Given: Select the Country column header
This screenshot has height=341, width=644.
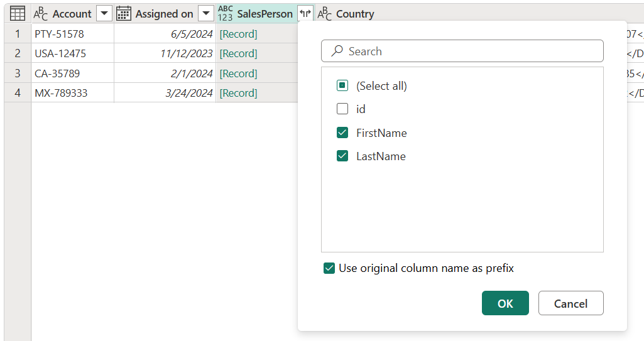Looking at the screenshot, I should [355, 14].
